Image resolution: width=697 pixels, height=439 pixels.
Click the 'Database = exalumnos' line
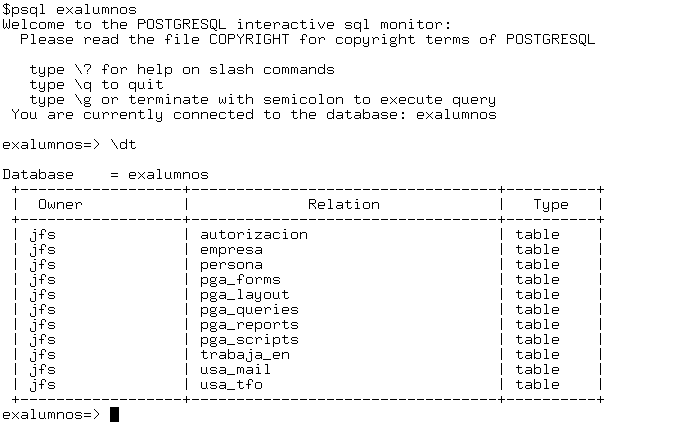(105, 175)
